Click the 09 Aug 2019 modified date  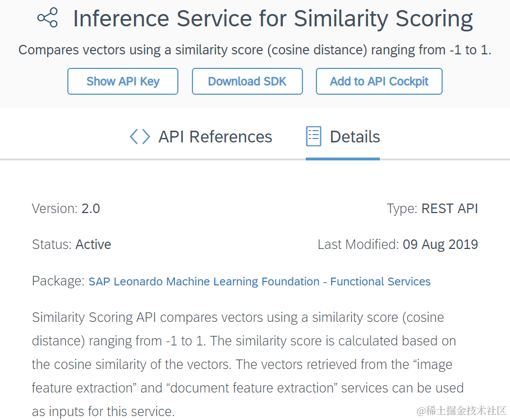click(x=440, y=244)
